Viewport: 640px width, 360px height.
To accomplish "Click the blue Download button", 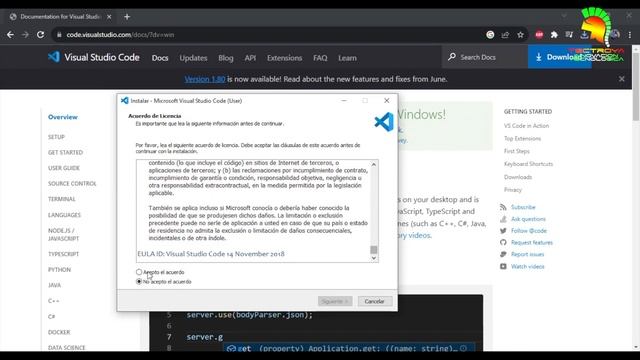I will coord(559,57).
